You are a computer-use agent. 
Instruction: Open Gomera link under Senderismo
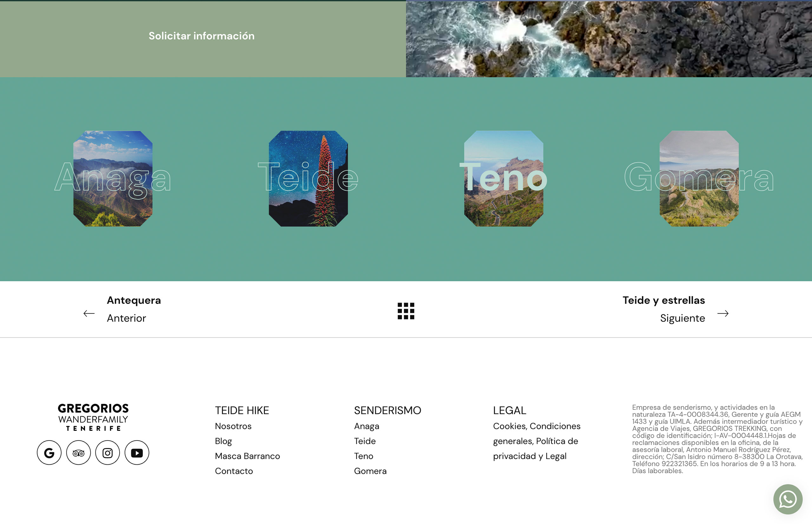tap(370, 471)
